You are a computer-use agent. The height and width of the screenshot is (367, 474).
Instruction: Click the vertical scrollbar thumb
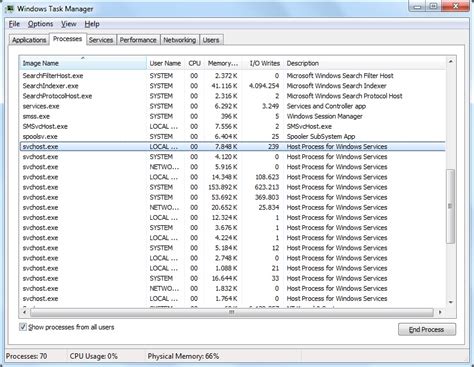pyautogui.click(x=450, y=206)
